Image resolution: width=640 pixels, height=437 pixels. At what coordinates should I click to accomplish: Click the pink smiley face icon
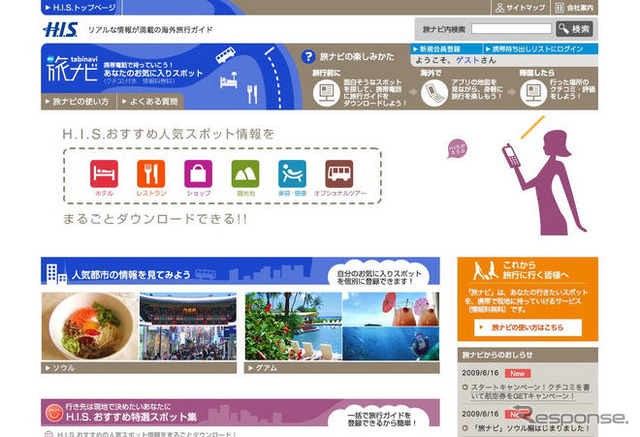click(53, 413)
